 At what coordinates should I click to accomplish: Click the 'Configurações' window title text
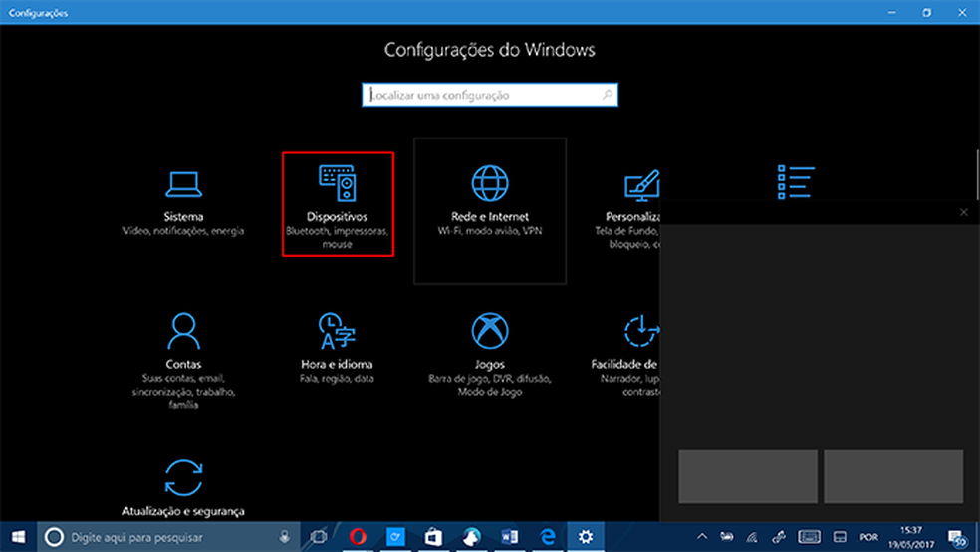coord(38,13)
